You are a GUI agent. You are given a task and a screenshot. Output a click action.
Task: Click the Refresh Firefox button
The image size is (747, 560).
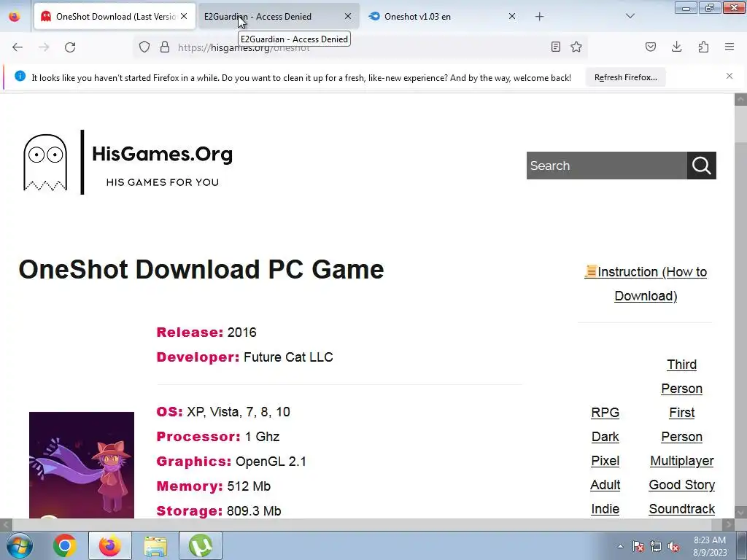625,77
